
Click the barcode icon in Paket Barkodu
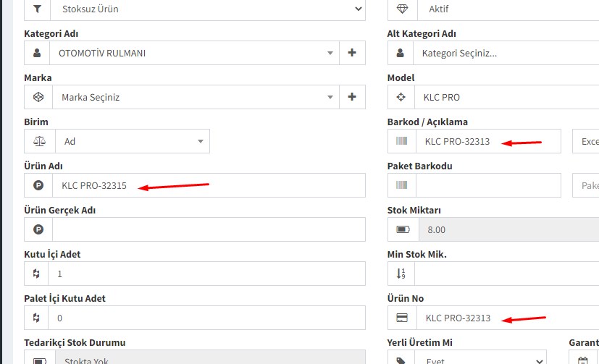coord(401,185)
